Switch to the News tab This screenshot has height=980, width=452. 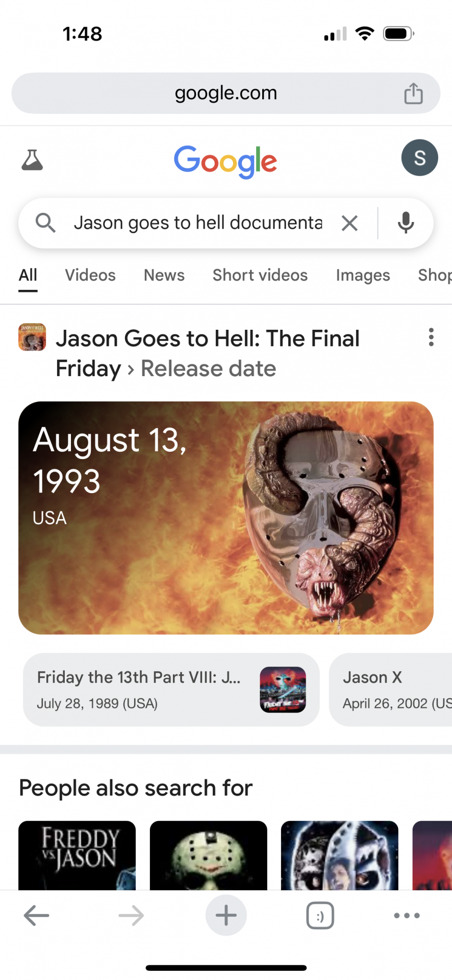tap(164, 275)
